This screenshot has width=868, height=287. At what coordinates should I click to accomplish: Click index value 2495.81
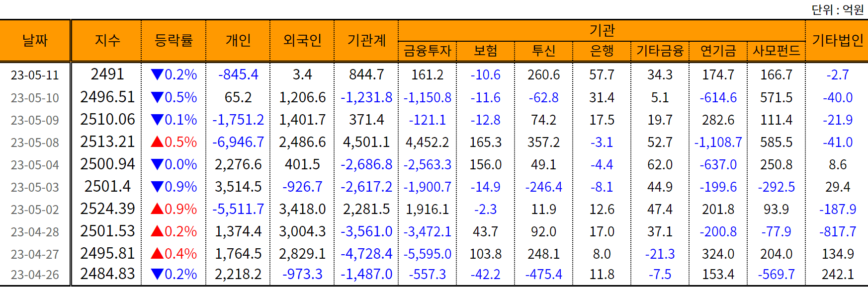click(107, 253)
